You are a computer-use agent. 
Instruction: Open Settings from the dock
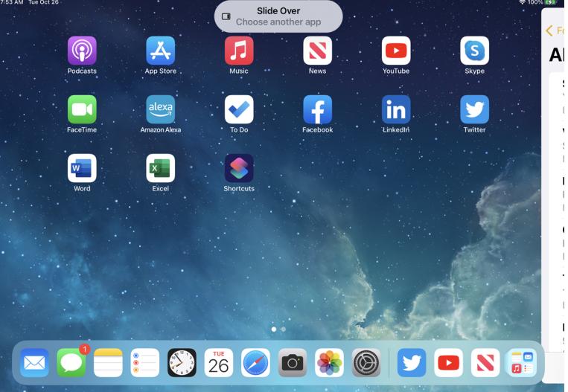[366, 362]
